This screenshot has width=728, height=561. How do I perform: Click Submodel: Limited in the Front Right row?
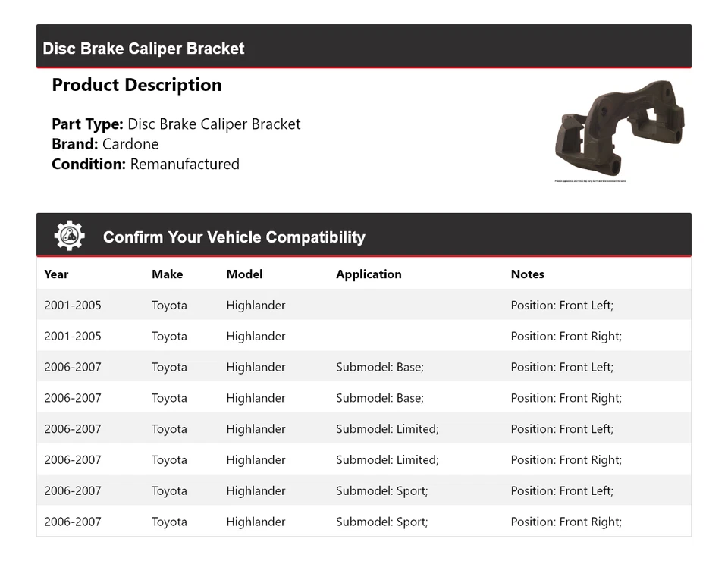(x=387, y=460)
